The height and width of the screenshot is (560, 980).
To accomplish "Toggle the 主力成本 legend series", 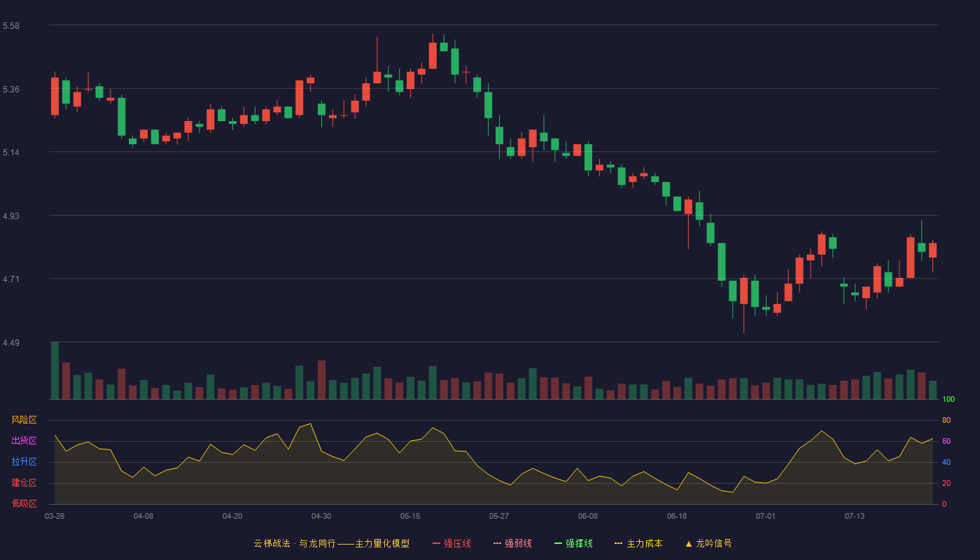I will click(x=638, y=543).
